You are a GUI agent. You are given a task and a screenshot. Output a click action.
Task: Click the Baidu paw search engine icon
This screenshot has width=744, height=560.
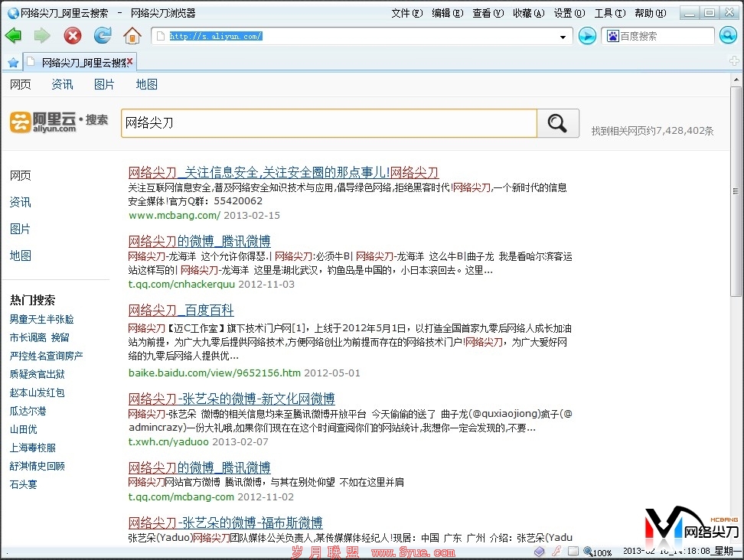click(x=613, y=36)
